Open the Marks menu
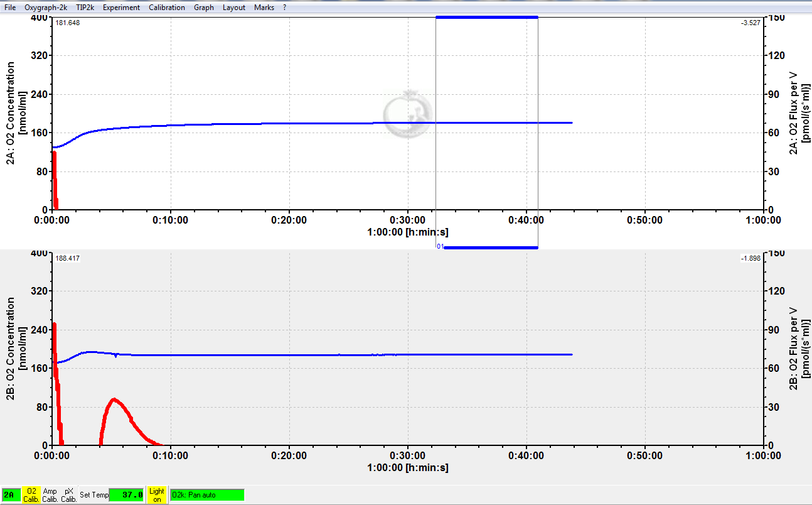This screenshot has height=505, width=812. coord(264,8)
